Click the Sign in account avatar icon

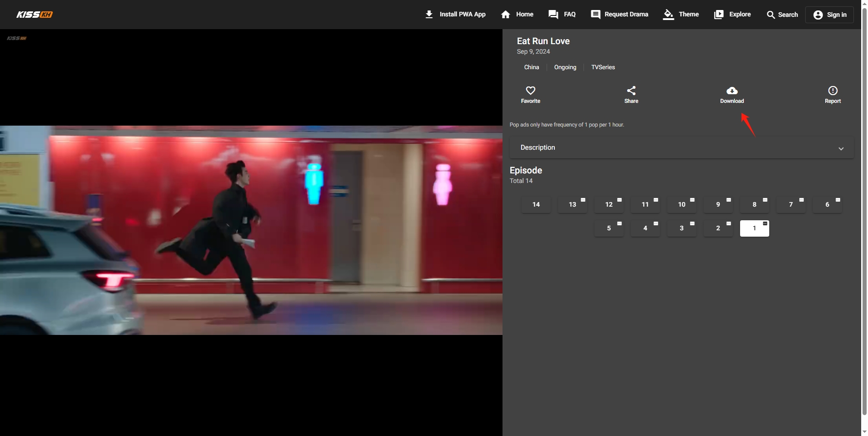818,15
